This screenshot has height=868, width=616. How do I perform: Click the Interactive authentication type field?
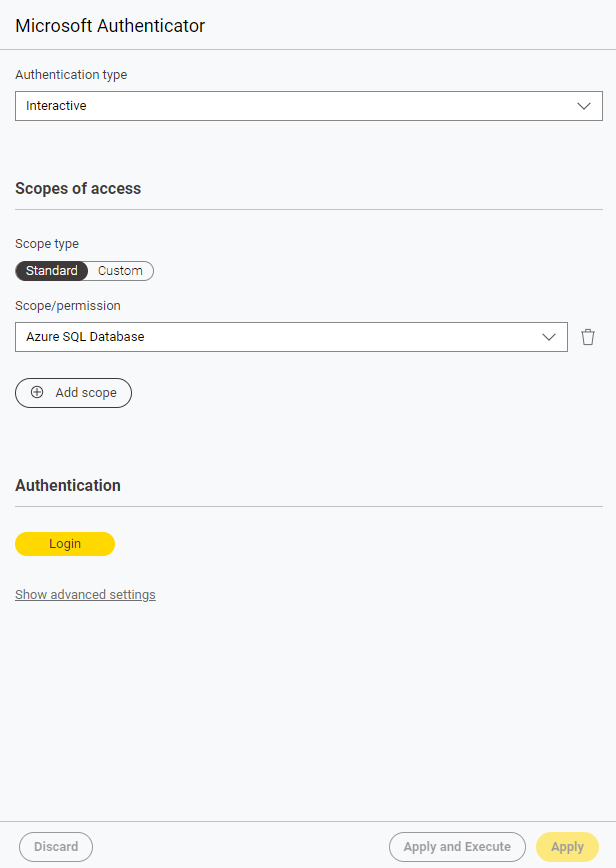(290, 106)
